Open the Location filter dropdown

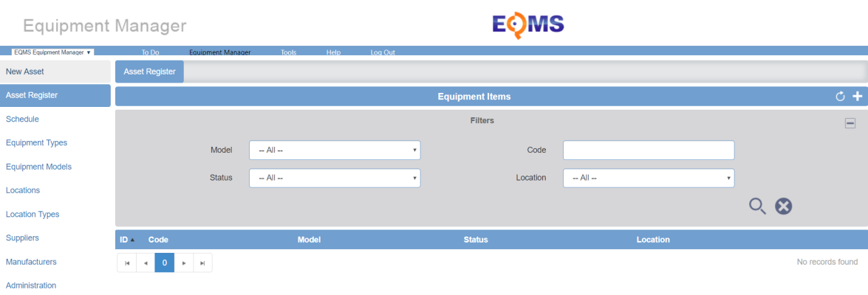pyautogui.click(x=649, y=178)
